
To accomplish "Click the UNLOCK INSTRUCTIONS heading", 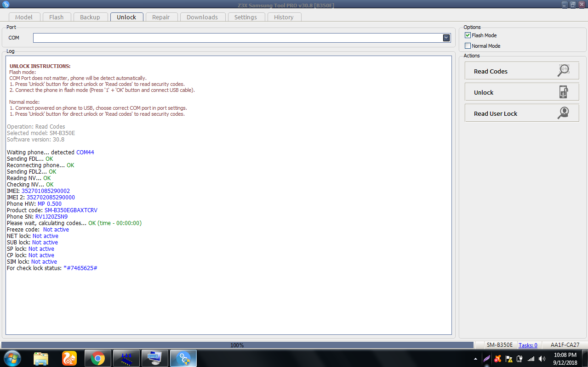I will [40, 66].
